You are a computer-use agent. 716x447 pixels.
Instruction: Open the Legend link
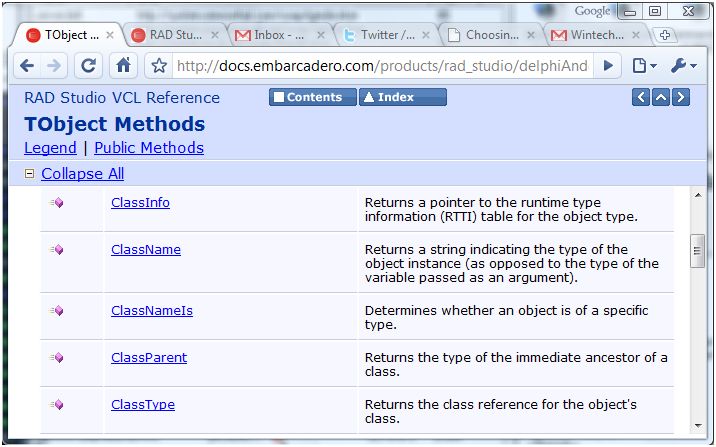point(50,148)
